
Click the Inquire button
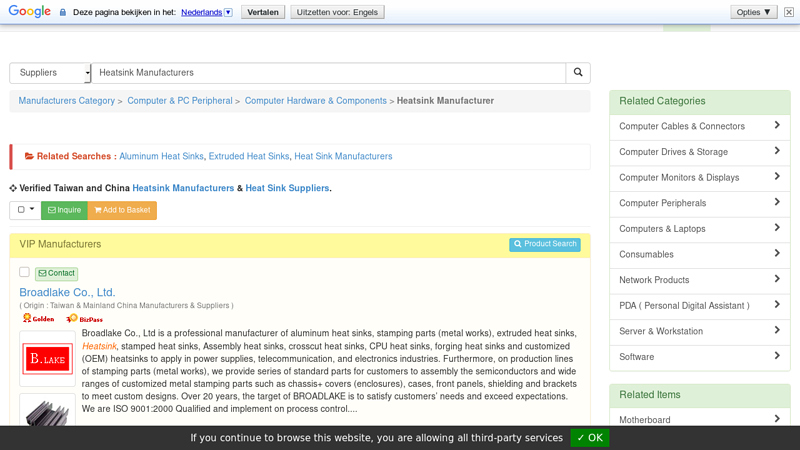(64, 210)
